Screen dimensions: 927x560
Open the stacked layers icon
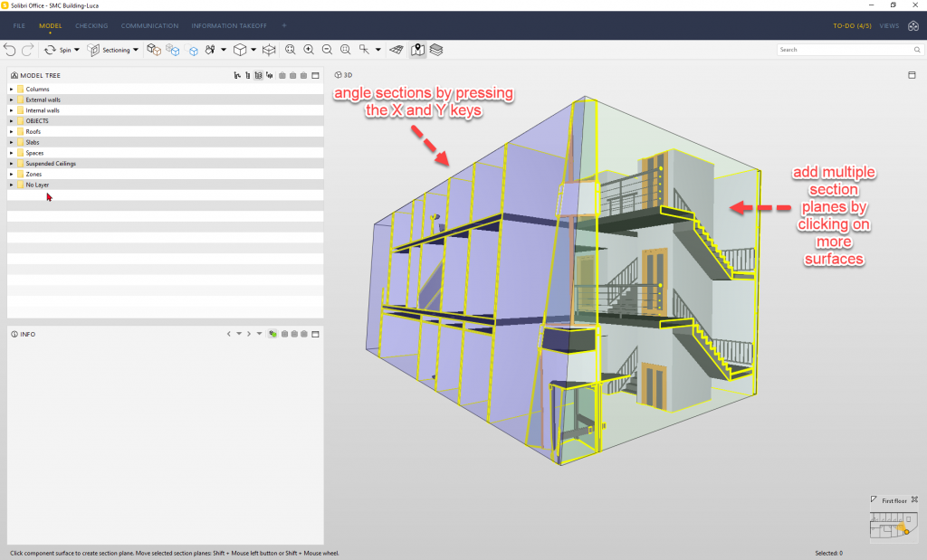tap(436, 50)
